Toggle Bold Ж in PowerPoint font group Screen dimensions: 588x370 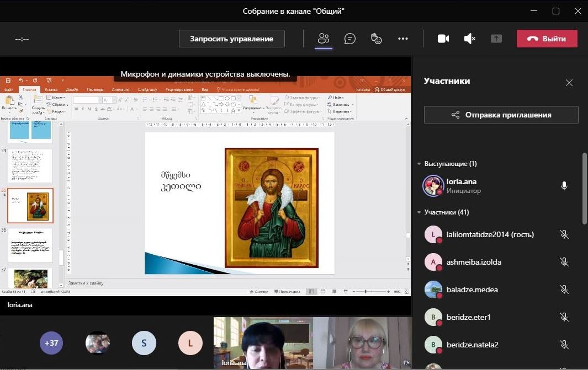76,109
